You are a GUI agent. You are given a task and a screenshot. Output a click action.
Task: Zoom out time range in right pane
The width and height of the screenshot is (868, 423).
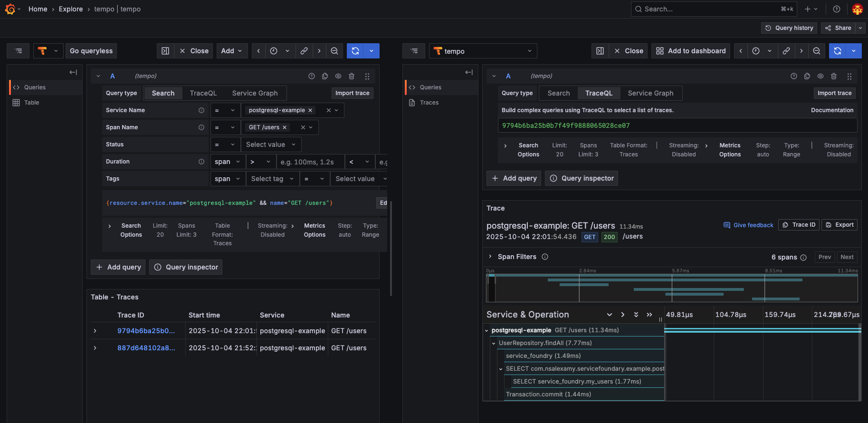coord(817,51)
